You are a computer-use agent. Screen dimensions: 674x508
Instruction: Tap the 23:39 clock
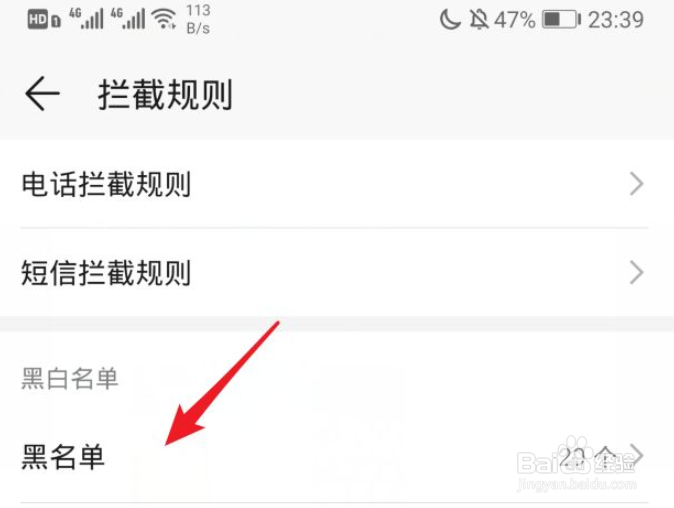pos(616,20)
